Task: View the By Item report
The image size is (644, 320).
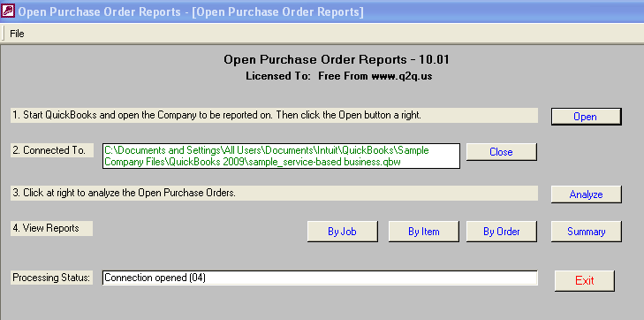Action: tap(423, 232)
